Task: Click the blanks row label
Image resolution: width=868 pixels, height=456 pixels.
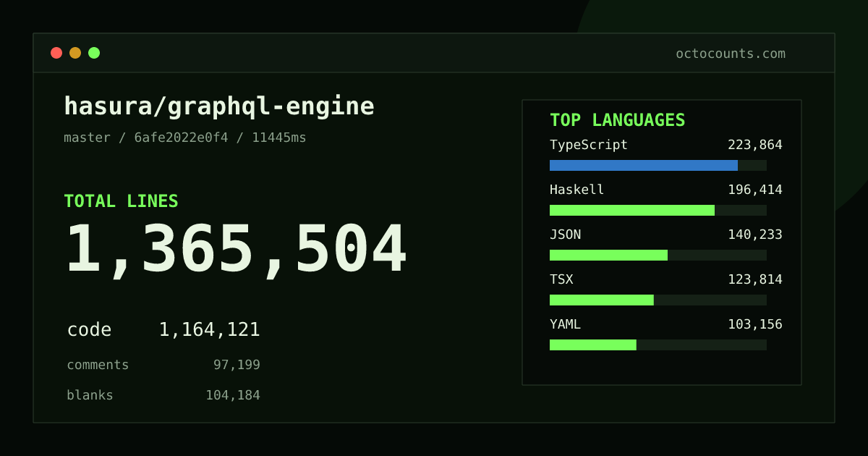Action: point(90,395)
